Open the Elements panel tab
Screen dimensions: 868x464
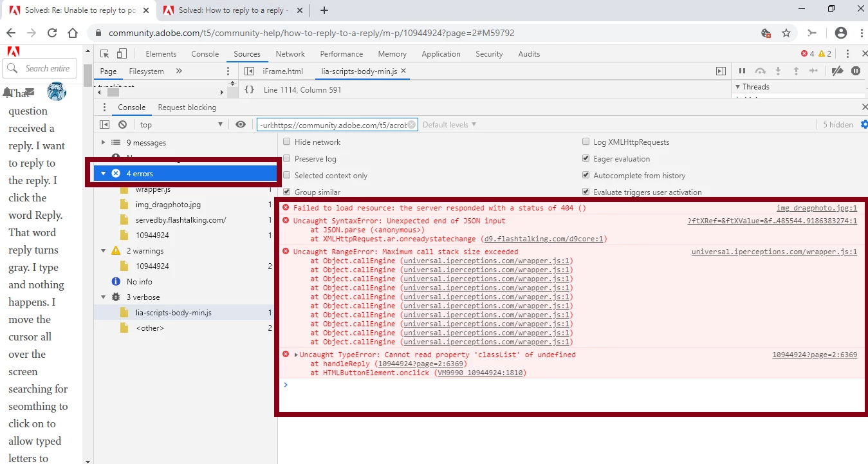coord(161,54)
